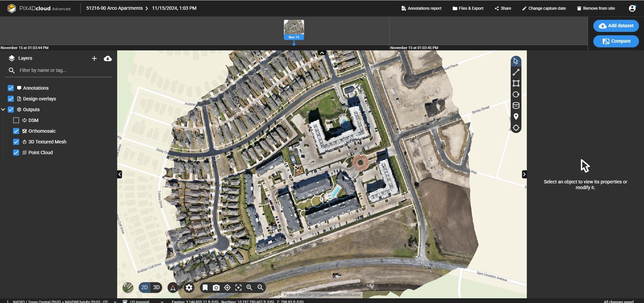644x303 pixels.
Task: Select the circle annotation tool
Action: click(516, 94)
